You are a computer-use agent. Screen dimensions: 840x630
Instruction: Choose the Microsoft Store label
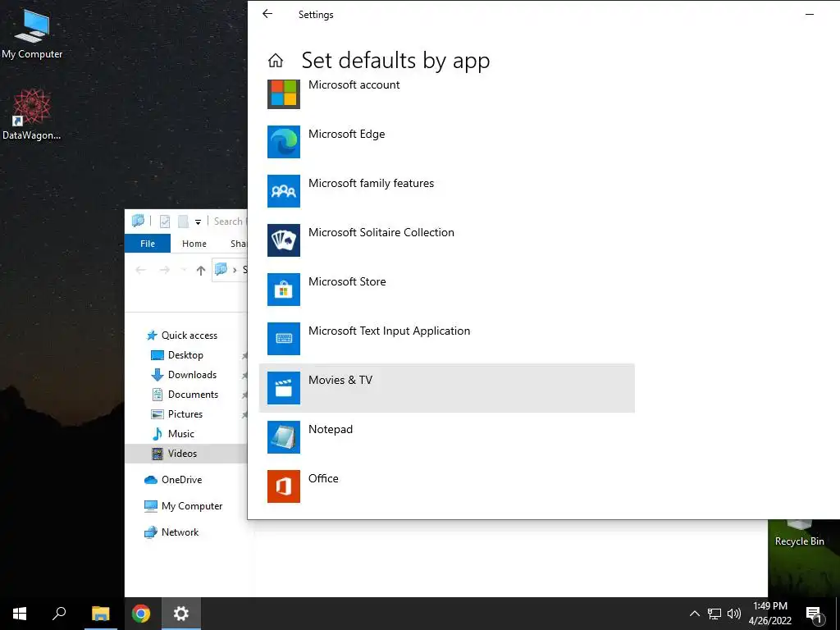pyautogui.click(x=347, y=282)
